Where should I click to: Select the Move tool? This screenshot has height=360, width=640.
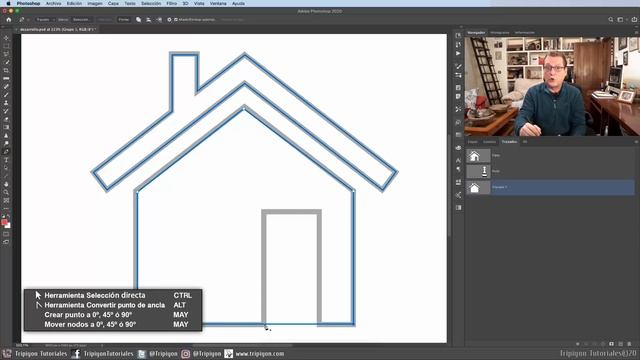(6, 38)
